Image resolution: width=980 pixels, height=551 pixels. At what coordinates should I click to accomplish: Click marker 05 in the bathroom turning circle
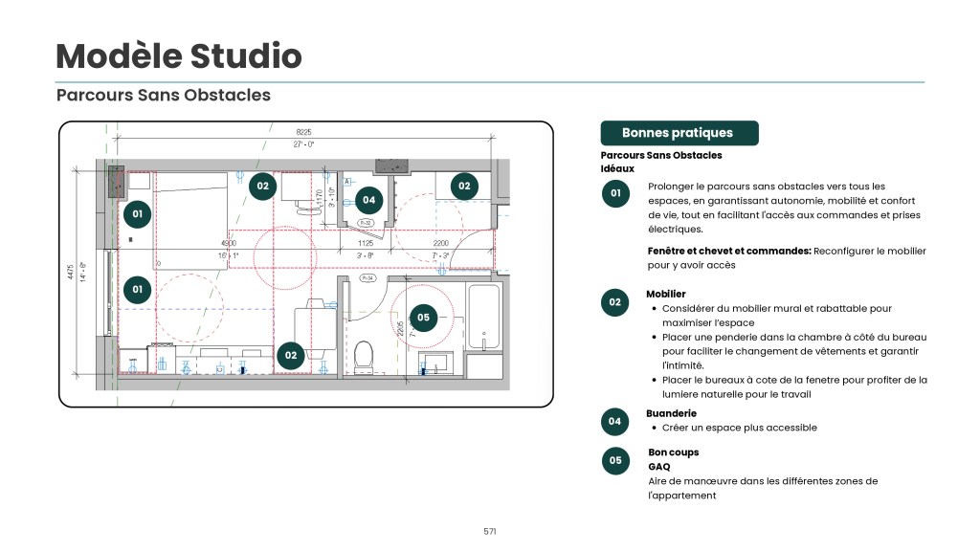point(423,318)
